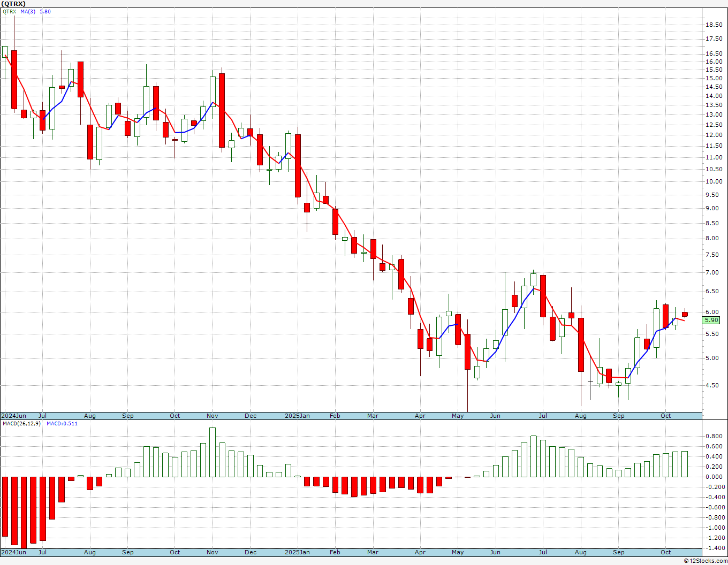This screenshot has height=565, width=728.
Task: Click the Oct label at right of price timeline
Action: [x=666, y=416]
